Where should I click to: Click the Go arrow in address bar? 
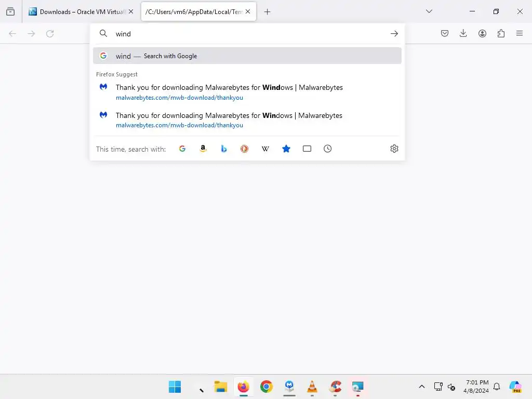(x=394, y=34)
